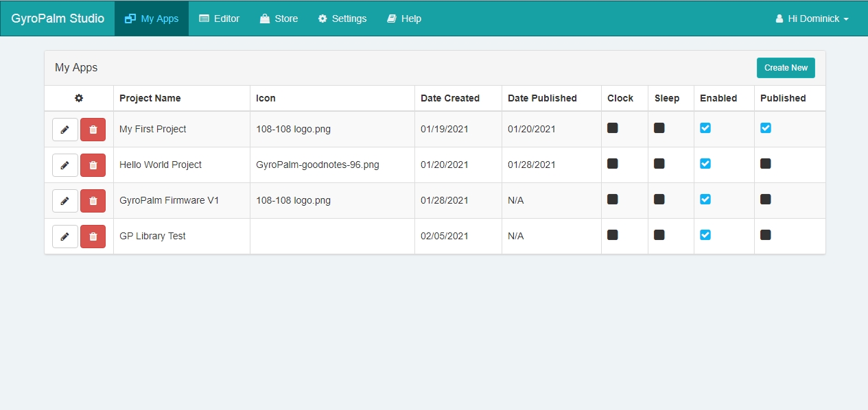Viewport: 868px width, 410px height.
Task: Switch to the Editor tab
Action: [x=219, y=19]
